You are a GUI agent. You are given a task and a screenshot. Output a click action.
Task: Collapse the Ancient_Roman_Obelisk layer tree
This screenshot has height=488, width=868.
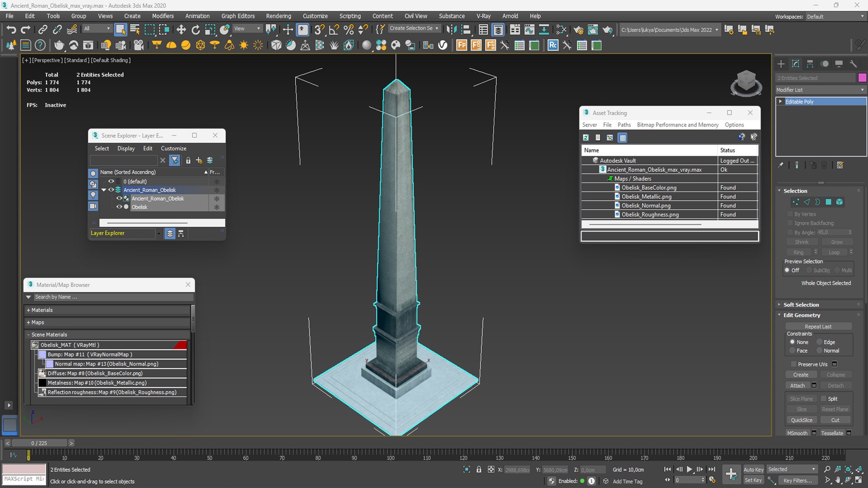coord(104,190)
